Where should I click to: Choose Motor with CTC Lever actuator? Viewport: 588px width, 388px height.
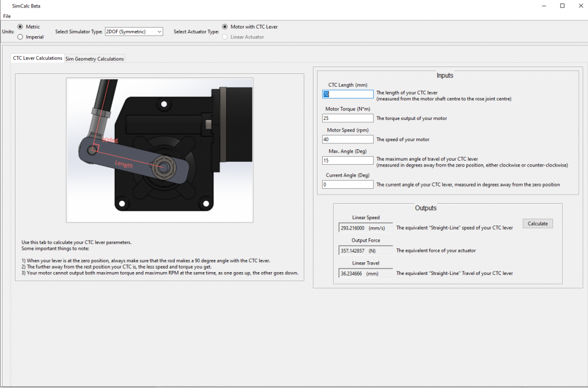coord(225,26)
